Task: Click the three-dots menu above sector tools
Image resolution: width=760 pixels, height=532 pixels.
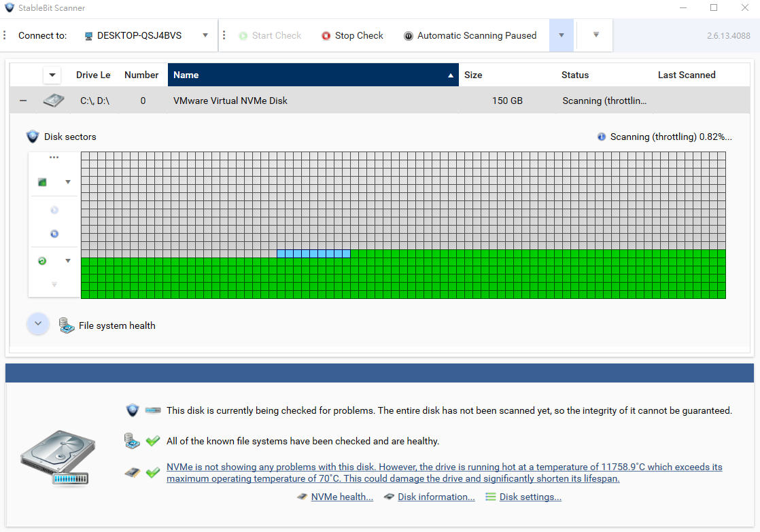Action: [54, 158]
